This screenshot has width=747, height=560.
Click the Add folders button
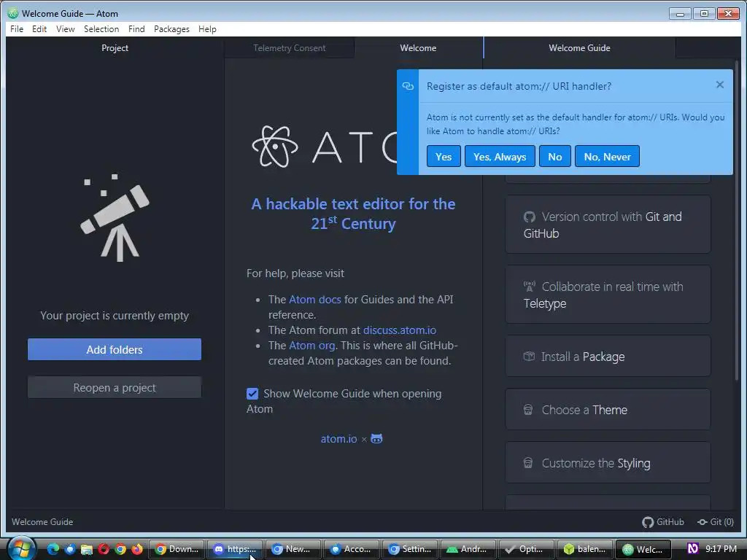tap(115, 349)
